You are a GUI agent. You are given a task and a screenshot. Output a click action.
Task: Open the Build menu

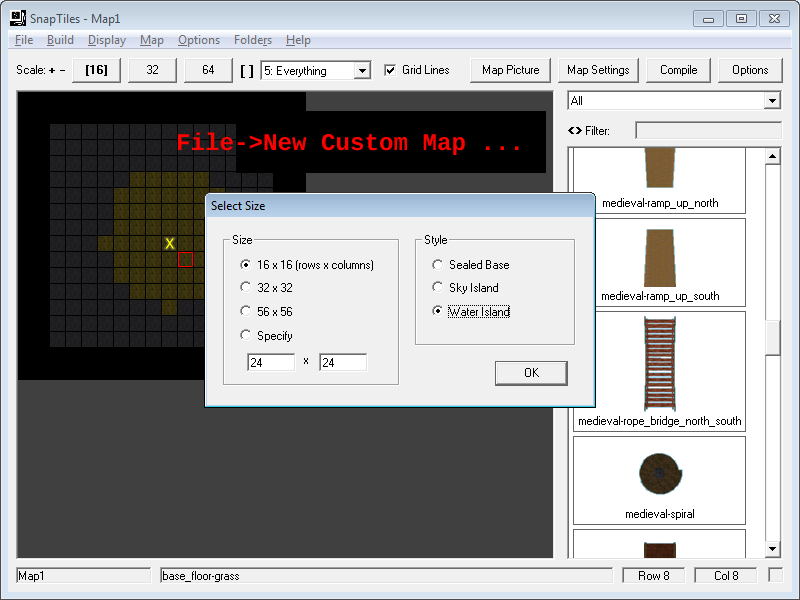60,40
